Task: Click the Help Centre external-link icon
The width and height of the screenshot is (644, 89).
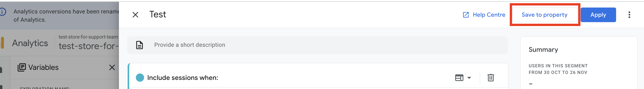Action: pyautogui.click(x=466, y=15)
